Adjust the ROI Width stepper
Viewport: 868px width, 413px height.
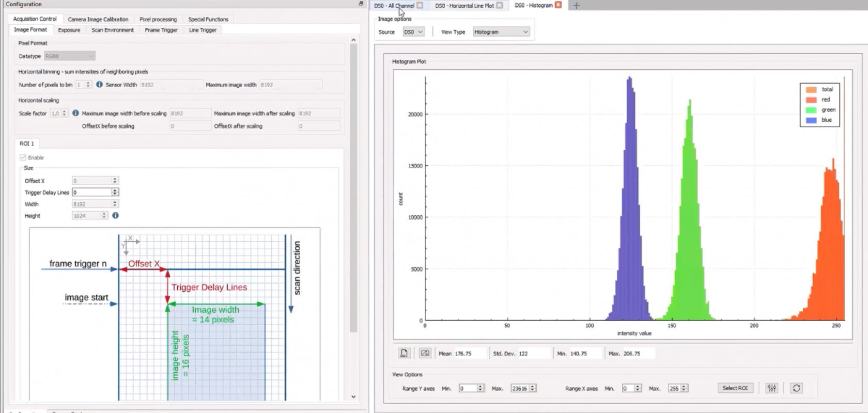115,204
